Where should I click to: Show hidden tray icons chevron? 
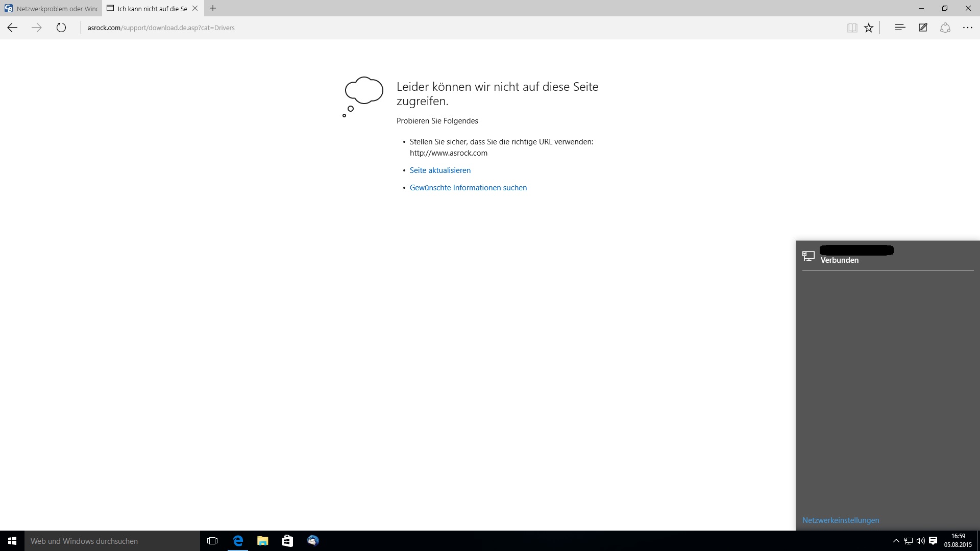896,541
